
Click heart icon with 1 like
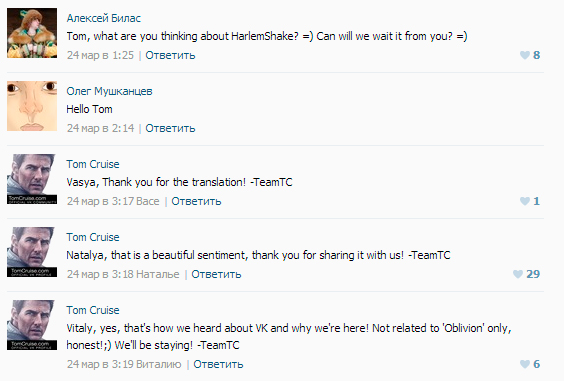(x=525, y=201)
